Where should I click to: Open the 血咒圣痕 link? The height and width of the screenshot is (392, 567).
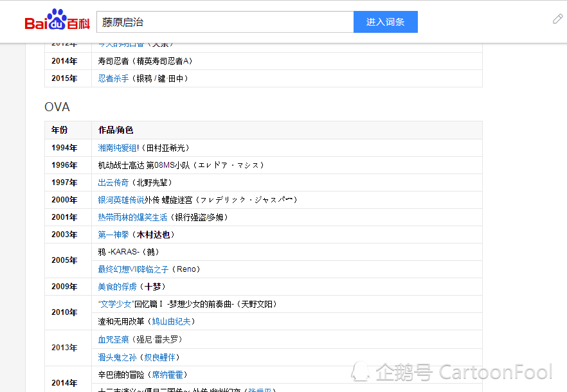coord(113,339)
